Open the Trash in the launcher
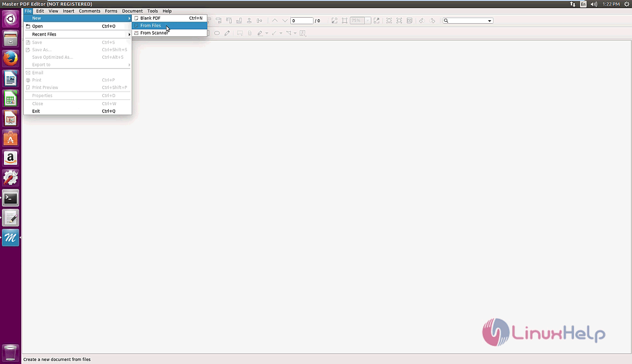This screenshot has height=364, width=632. [x=10, y=353]
